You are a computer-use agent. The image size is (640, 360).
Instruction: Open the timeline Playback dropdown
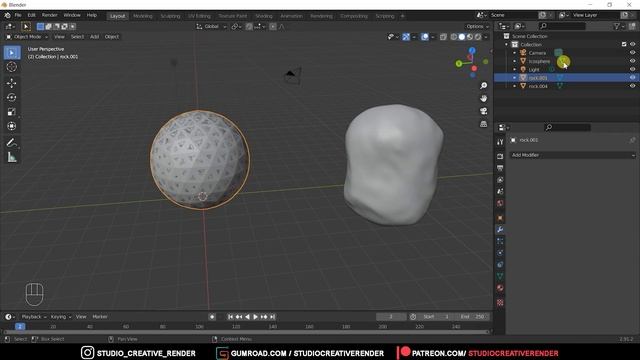pyautogui.click(x=33, y=317)
